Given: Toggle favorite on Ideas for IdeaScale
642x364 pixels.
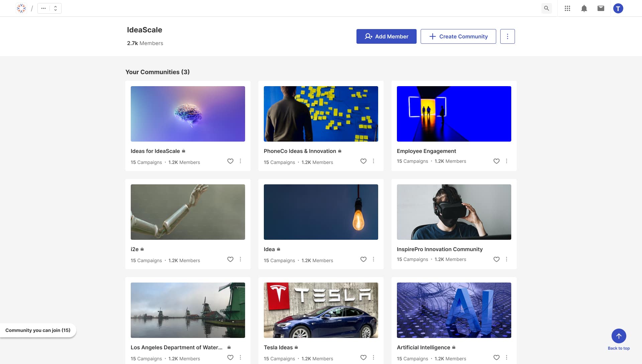Looking at the screenshot, I should tap(230, 161).
